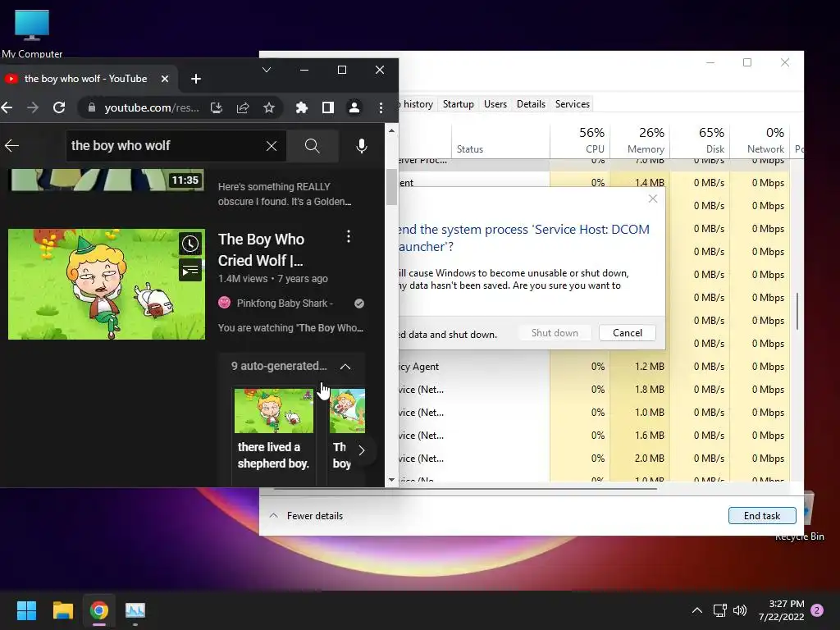This screenshot has width=840, height=630.
Task: Open File Explorer from taskbar
Action: coord(62,610)
